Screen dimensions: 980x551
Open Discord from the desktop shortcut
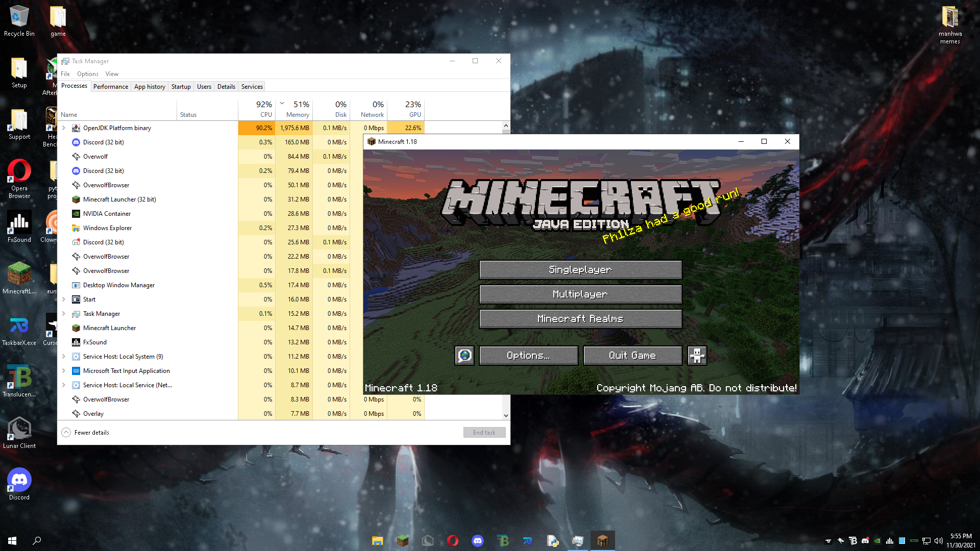(19, 481)
